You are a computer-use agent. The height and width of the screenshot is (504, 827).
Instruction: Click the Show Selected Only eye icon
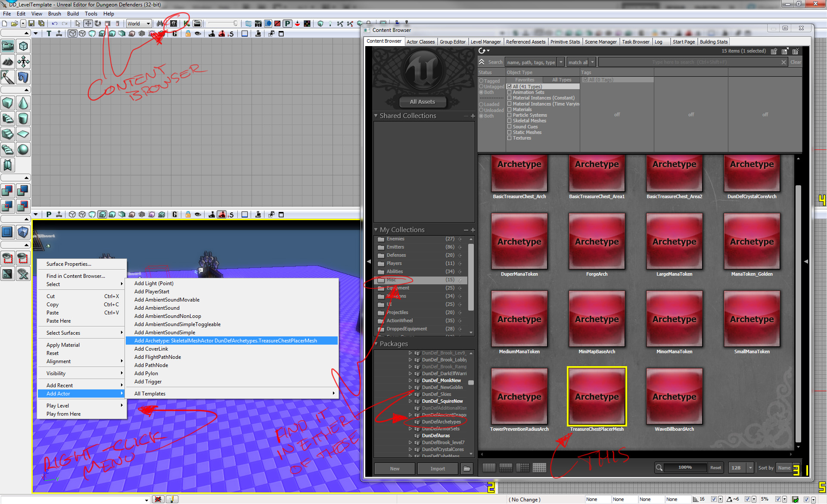(8, 258)
